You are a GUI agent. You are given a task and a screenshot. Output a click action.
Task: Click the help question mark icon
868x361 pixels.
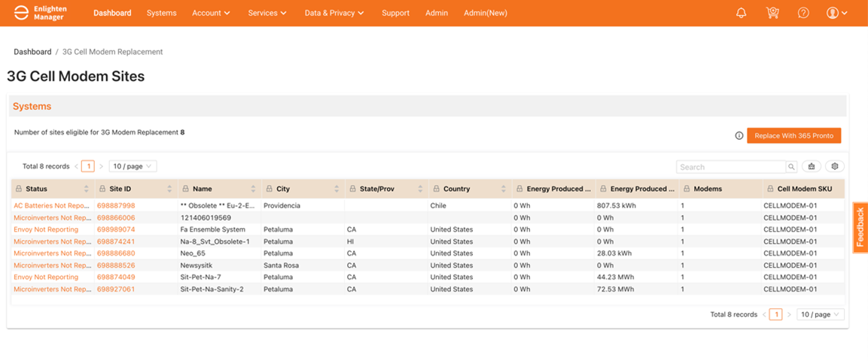(803, 13)
